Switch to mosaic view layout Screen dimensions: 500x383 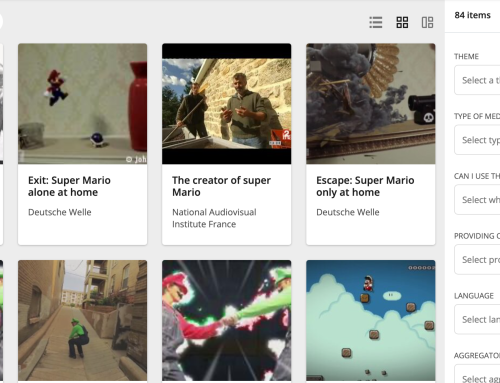tap(427, 23)
